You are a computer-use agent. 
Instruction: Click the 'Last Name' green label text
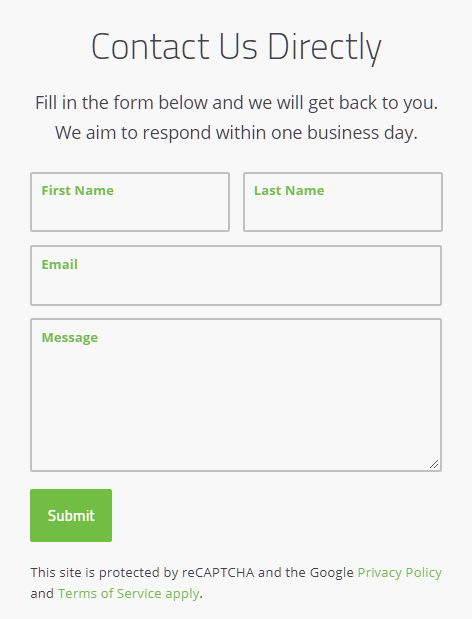tap(289, 191)
